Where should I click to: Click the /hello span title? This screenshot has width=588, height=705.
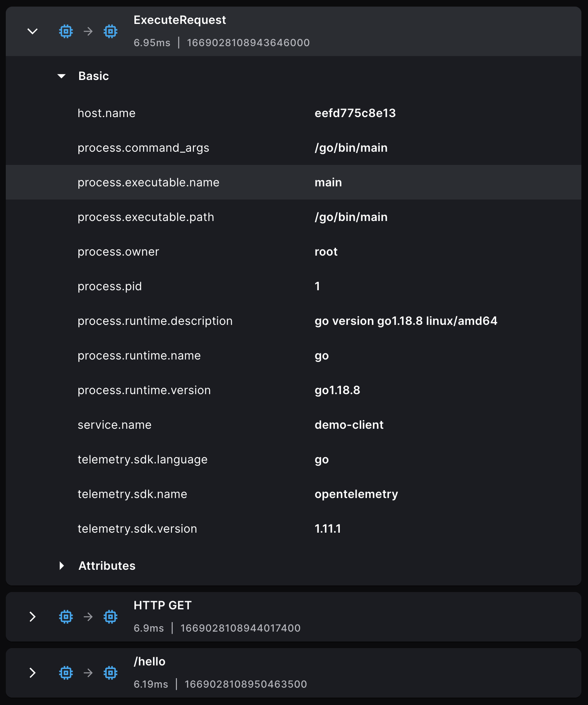[x=149, y=661]
